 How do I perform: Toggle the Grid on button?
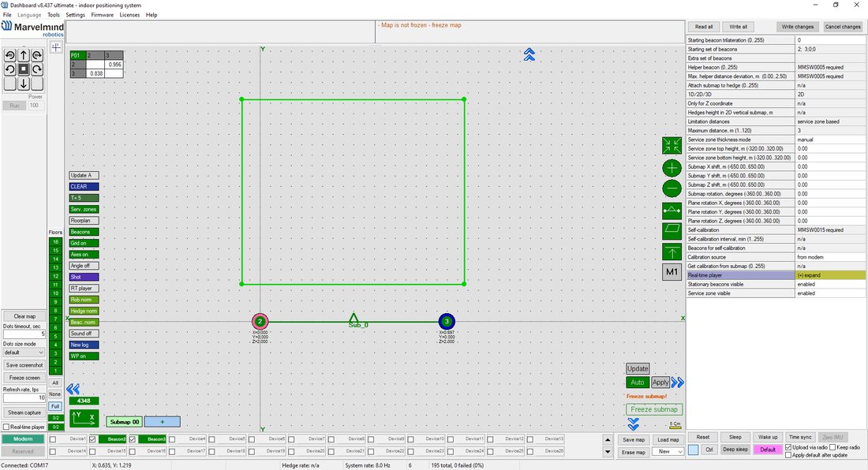(84, 244)
